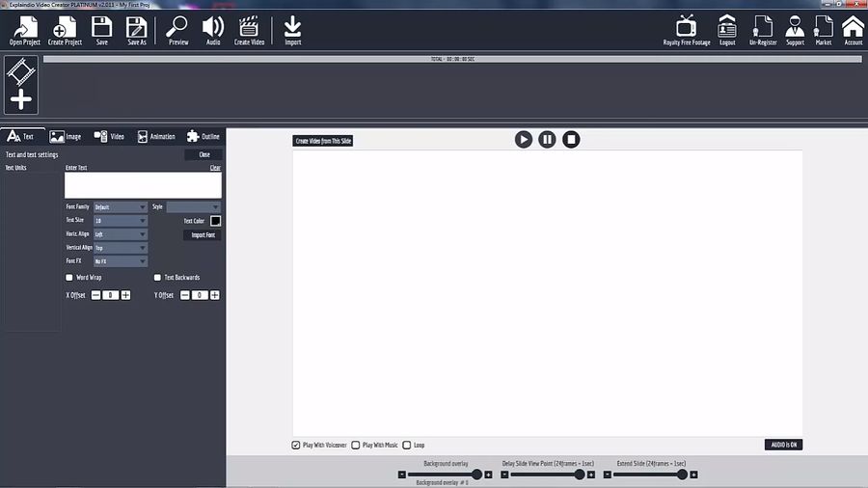Click the Import Font button

(203, 235)
